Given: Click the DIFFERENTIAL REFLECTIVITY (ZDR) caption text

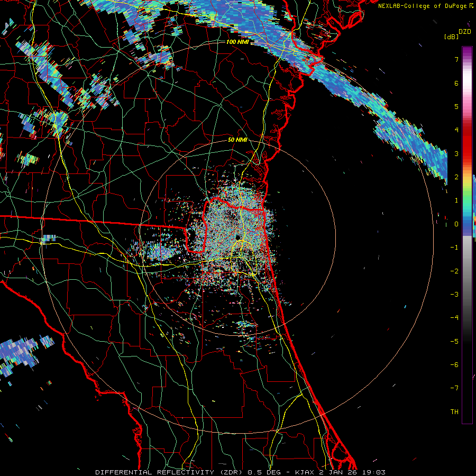Looking at the screenshot, I should tap(170, 472).
